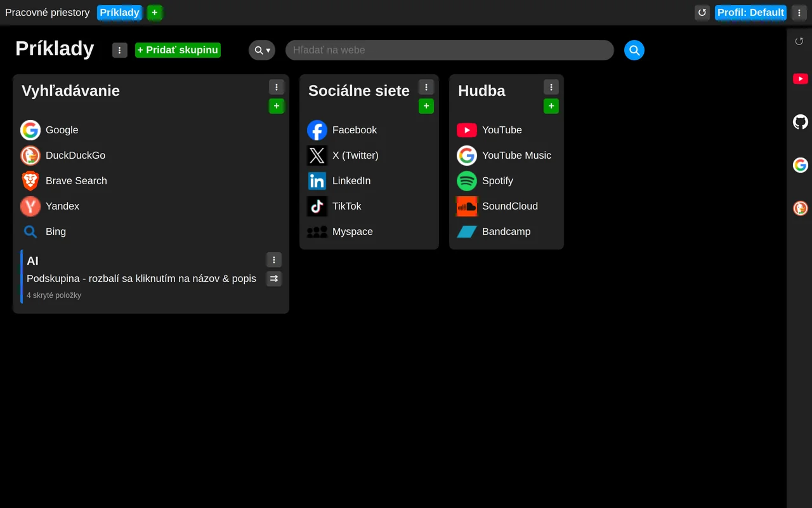Open the YouTube icon in the right sidebar

(x=801, y=79)
